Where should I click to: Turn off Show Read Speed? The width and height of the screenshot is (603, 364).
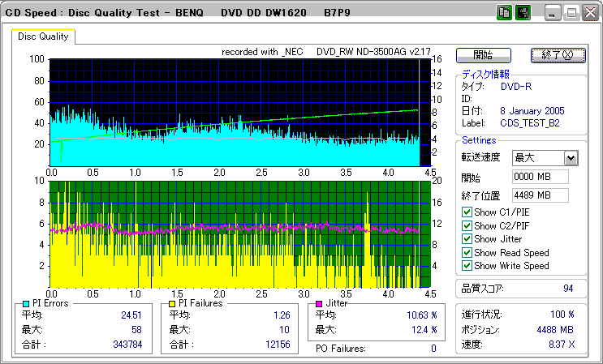tap(467, 252)
